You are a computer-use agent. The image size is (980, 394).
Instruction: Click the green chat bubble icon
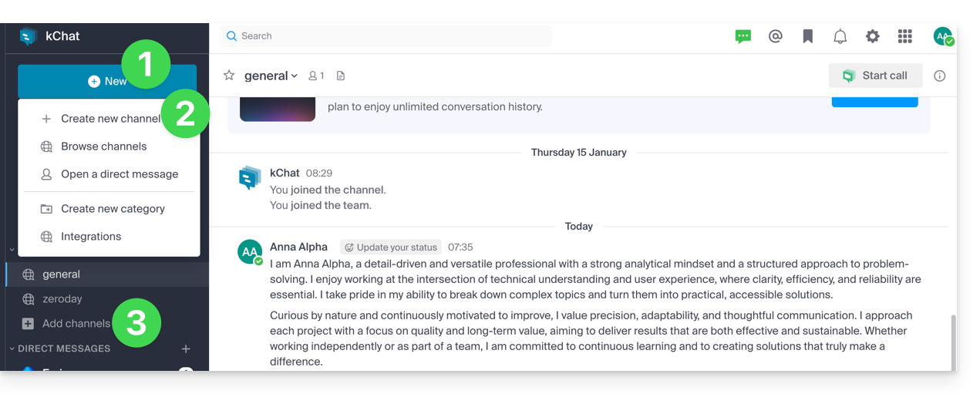pyautogui.click(x=743, y=36)
